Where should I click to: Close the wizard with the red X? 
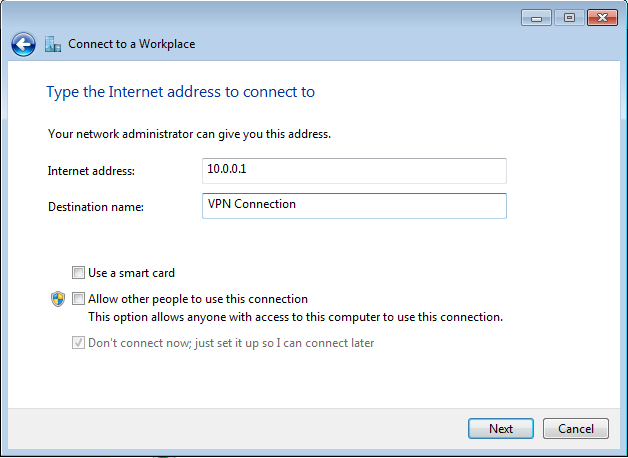(x=602, y=18)
